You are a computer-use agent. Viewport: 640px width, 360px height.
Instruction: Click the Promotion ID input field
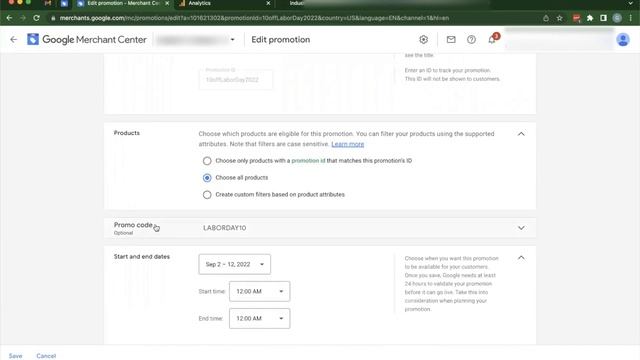point(236,80)
